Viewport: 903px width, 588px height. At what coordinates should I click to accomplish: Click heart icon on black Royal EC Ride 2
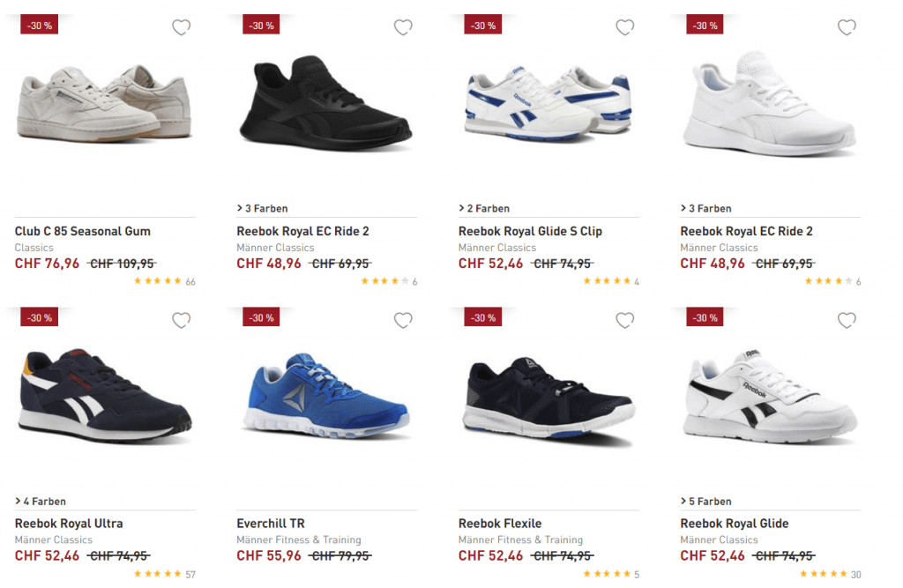[403, 28]
